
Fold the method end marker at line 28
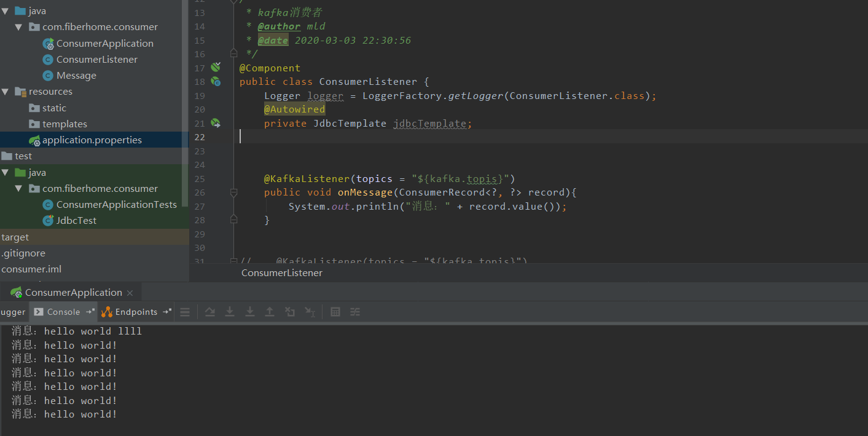pos(233,220)
